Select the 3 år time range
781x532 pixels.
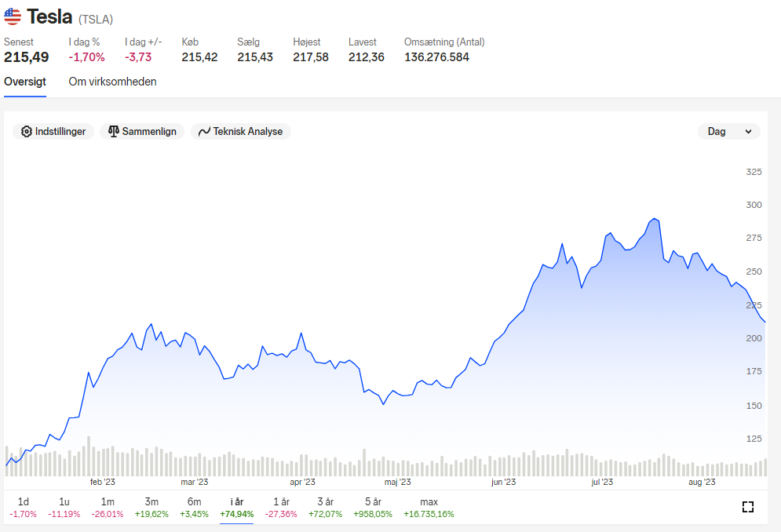325,507
